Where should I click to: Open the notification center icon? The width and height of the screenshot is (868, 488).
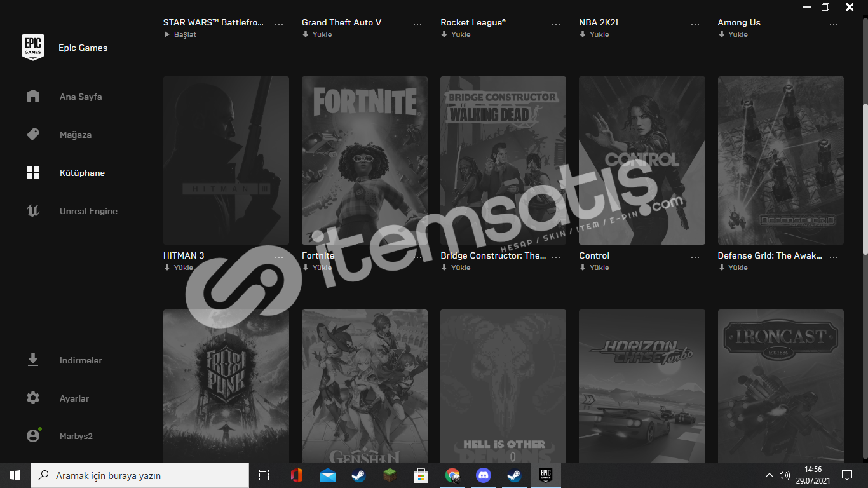tap(846, 475)
